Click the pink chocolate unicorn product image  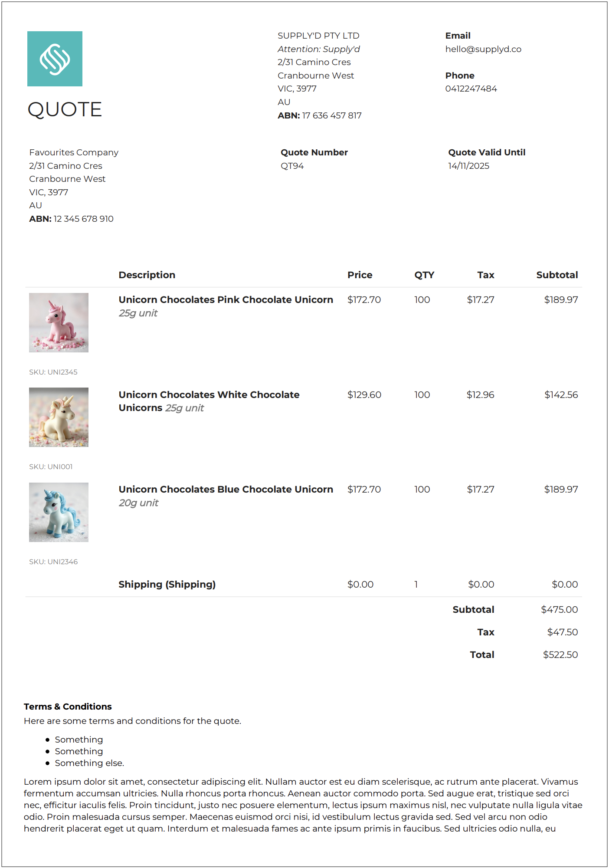pyautogui.click(x=59, y=322)
